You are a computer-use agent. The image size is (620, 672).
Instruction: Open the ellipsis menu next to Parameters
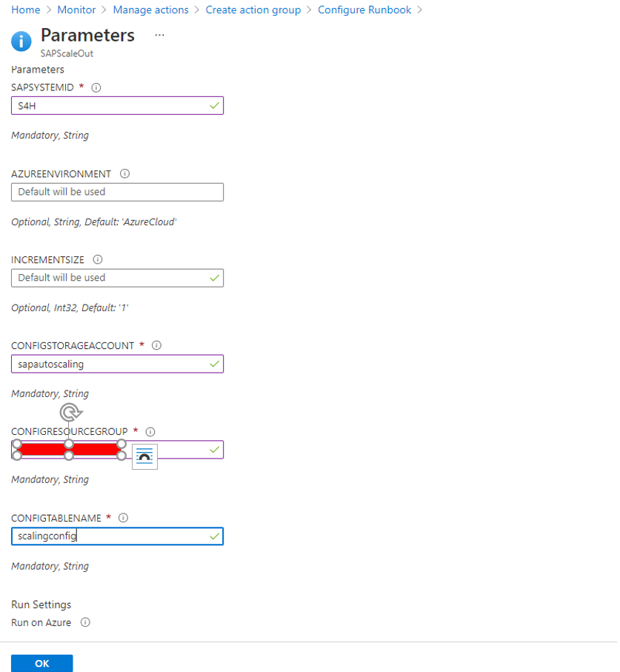tap(159, 35)
